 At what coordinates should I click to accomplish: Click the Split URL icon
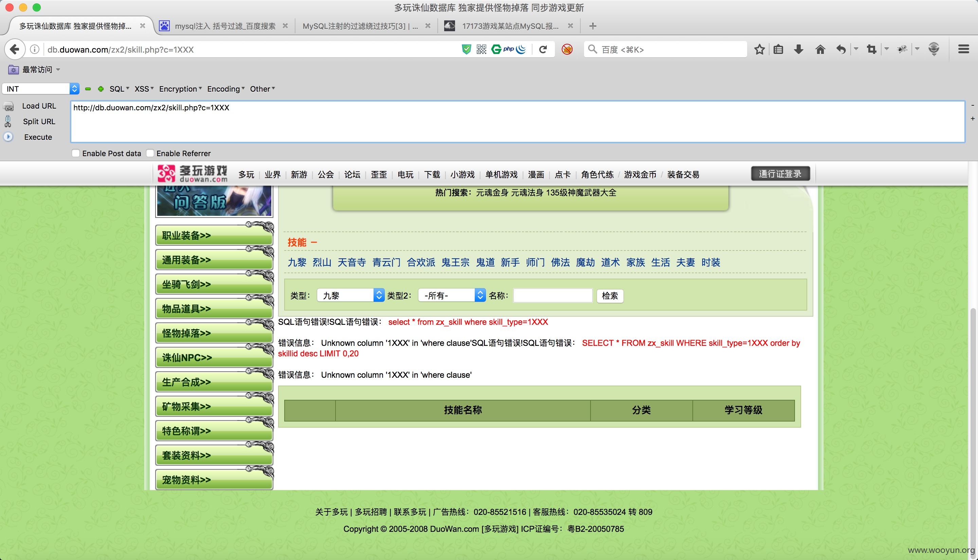click(8, 121)
